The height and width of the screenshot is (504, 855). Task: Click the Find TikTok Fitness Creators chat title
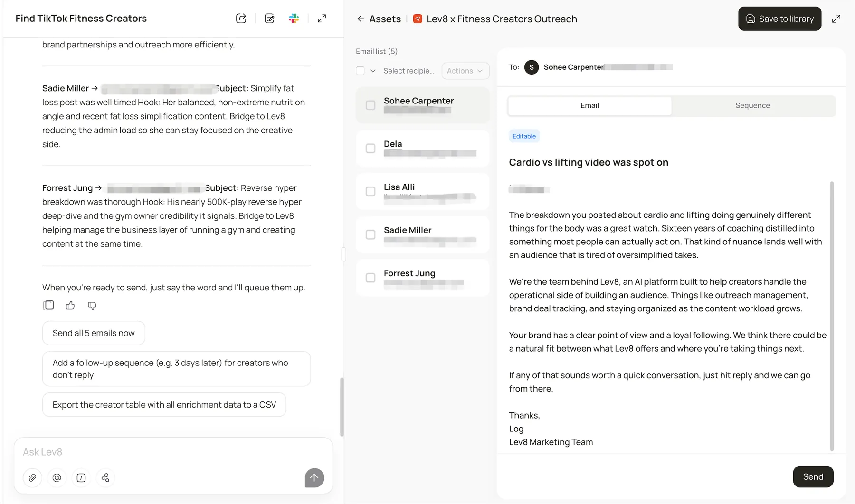coord(81,19)
